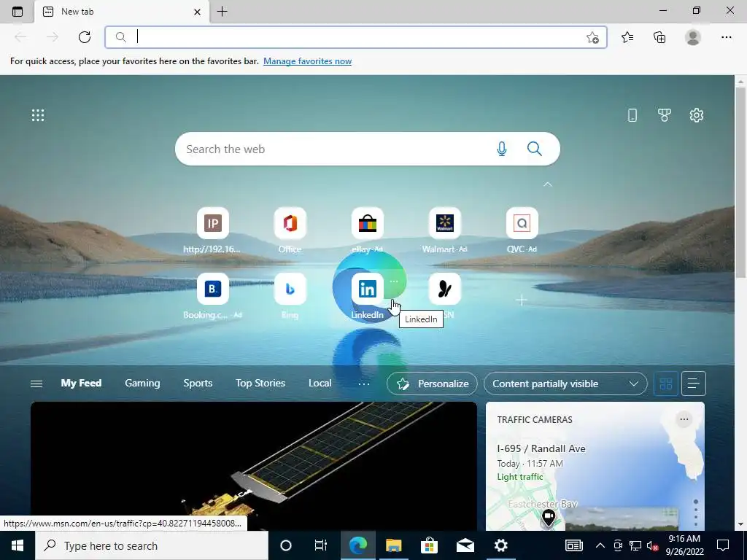The width and height of the screenshot is (747, 560).
Task: Open Traffic Cameras card options menu
Action: click(684, 419)
